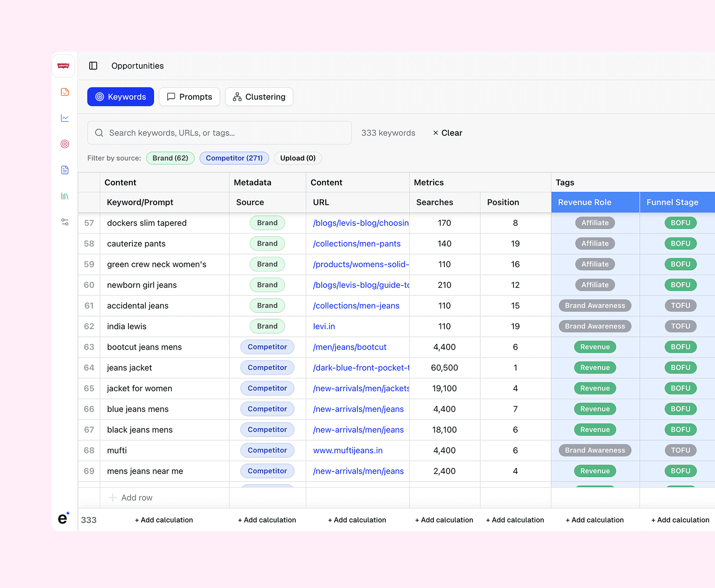Add calculation under Searches column
715x588 pixels.
coord(444,520)
